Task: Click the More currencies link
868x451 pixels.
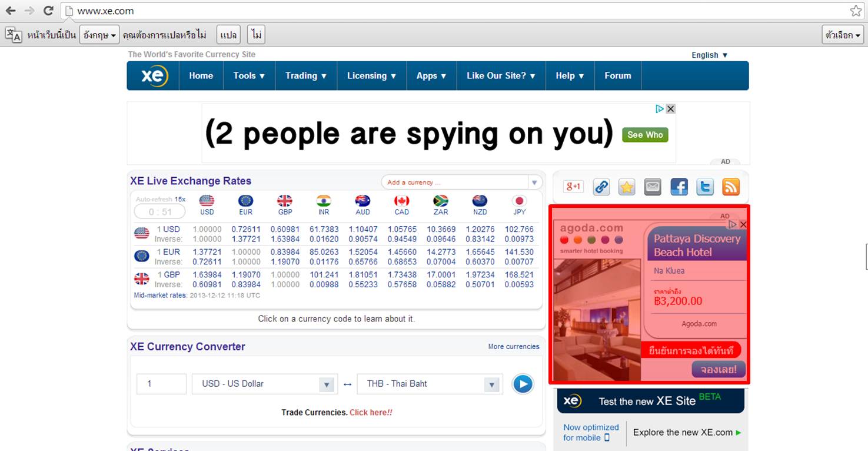Action: tap(513, 347)
